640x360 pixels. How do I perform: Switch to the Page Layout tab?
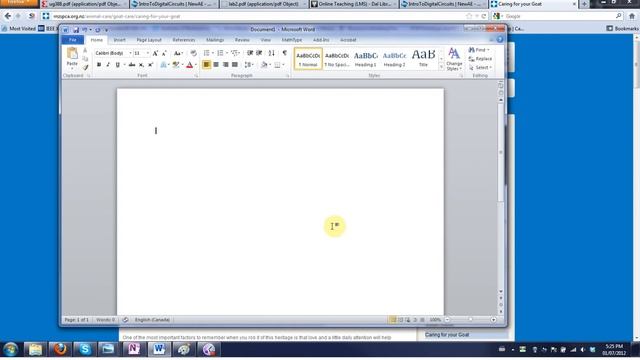(x=149, y=40)
